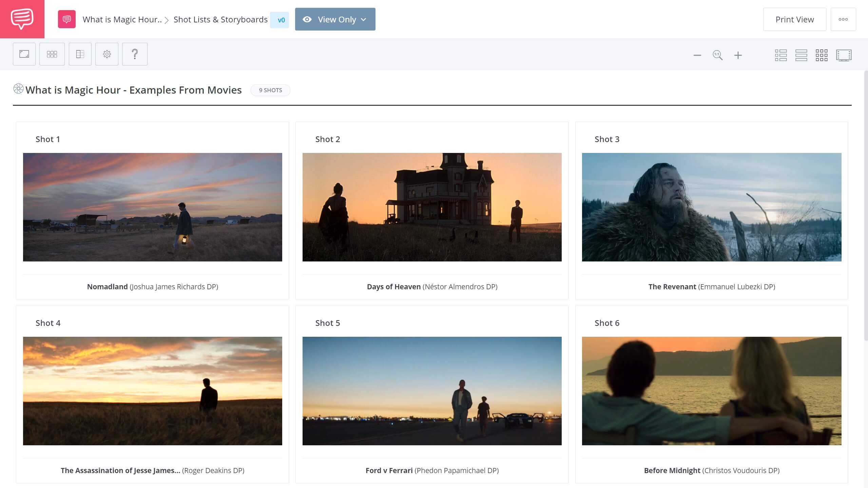Click the Shot 4 label
The height and width of the screenshot is (488, 868).
coord(48,323)
